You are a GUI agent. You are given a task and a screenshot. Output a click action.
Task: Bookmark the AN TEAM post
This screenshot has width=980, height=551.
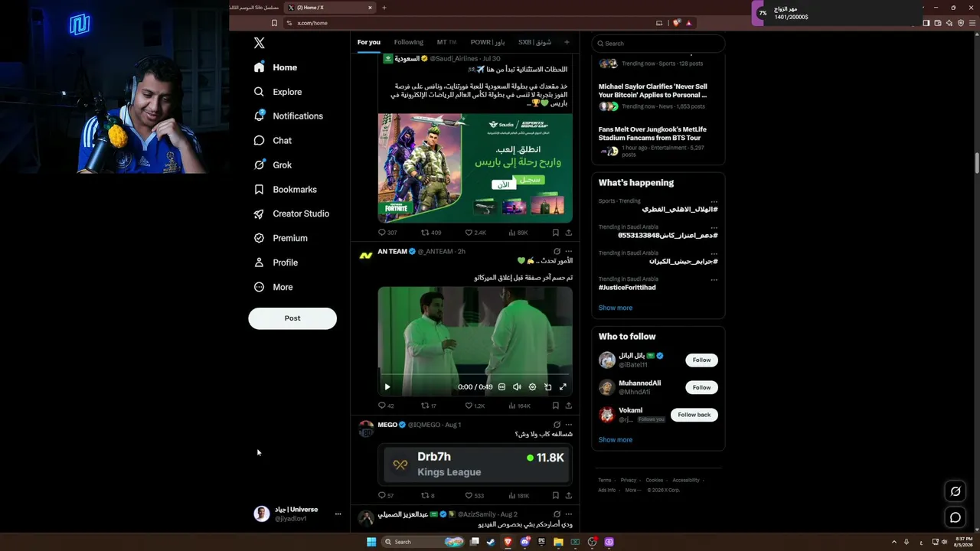[x=556, y=406]
